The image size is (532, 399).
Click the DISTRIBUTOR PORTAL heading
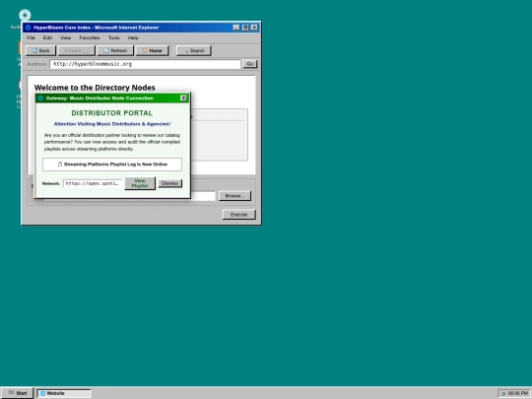tap(112, 113)
